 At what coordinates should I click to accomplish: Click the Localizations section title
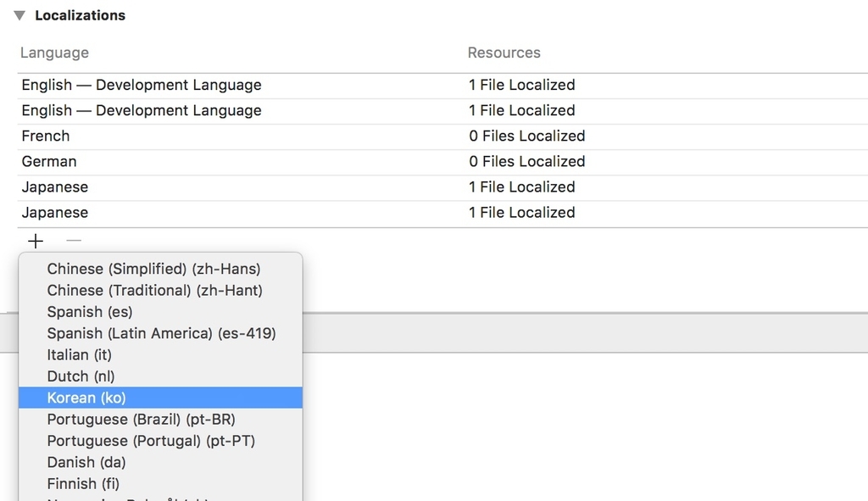81,15
